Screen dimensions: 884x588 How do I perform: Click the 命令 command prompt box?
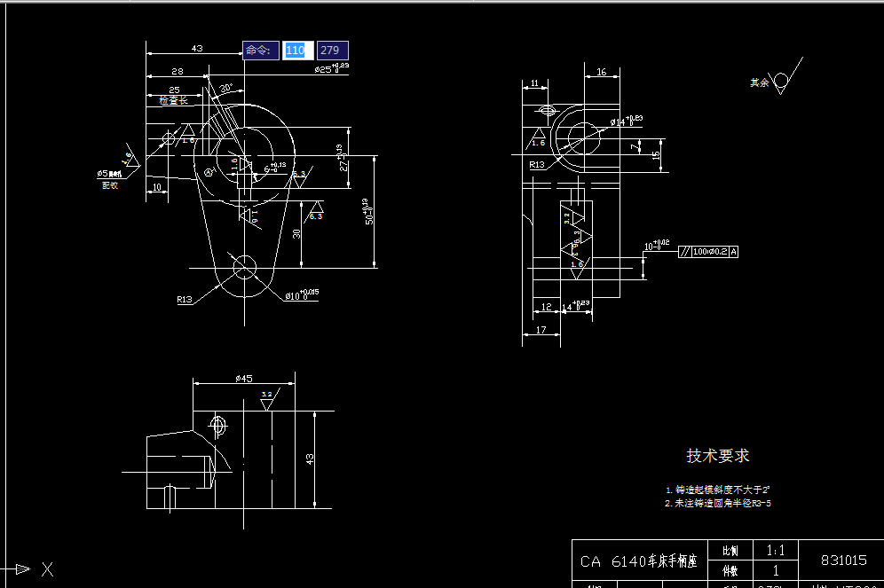260,51
